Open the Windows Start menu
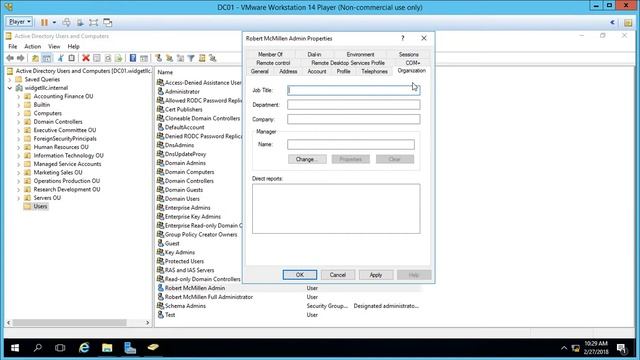The image size is (640, 360). [15, 348]
